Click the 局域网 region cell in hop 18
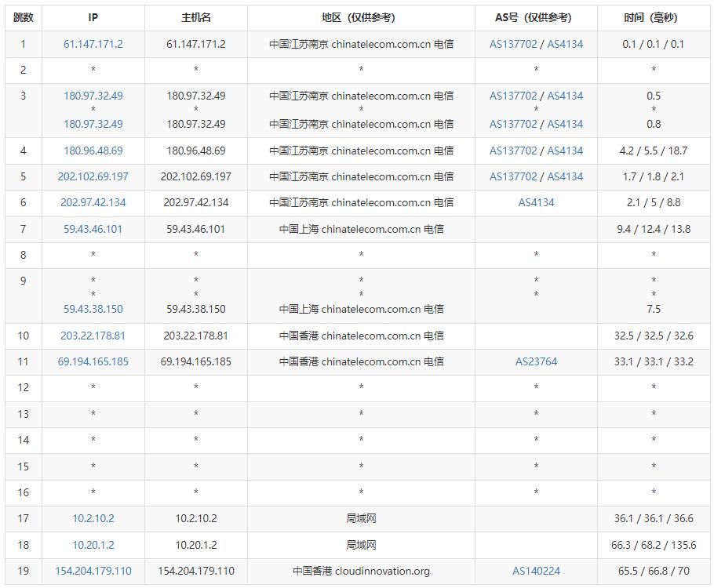Viewport: 714px width, 588px height. [x=361, y=545]
